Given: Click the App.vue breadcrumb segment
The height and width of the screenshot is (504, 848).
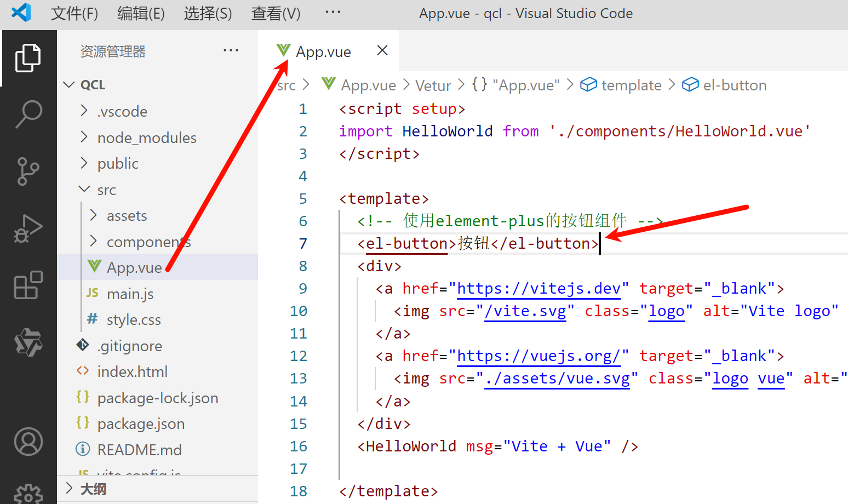Looking at the screenshot, I should (x=368, y=85).
